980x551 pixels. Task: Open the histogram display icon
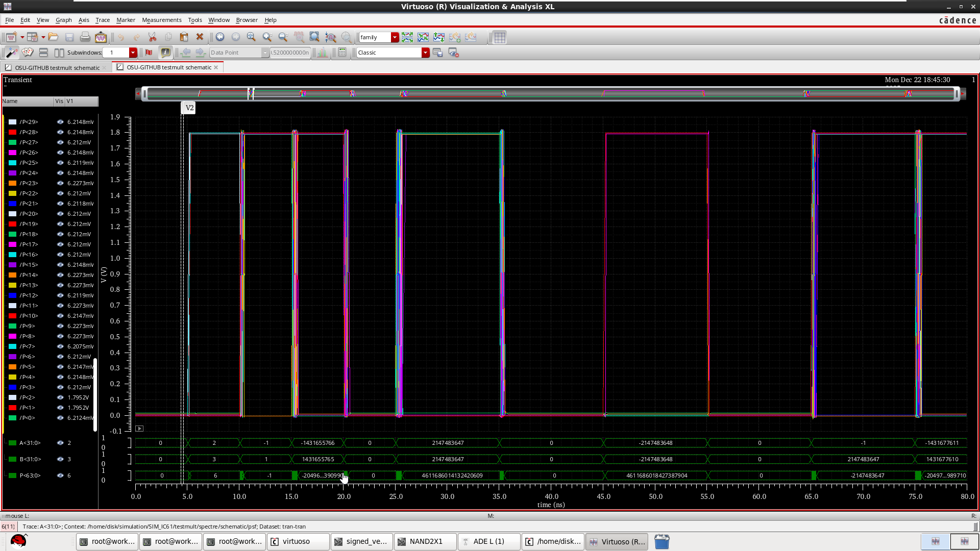[322, 53]
